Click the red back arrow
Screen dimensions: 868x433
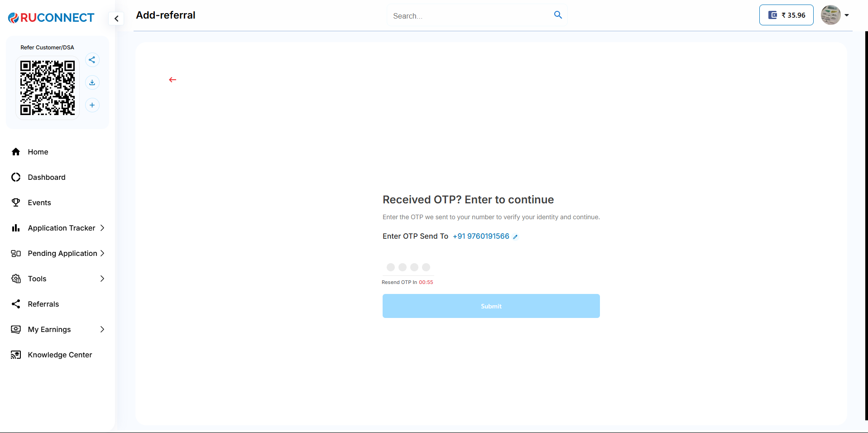173,80
